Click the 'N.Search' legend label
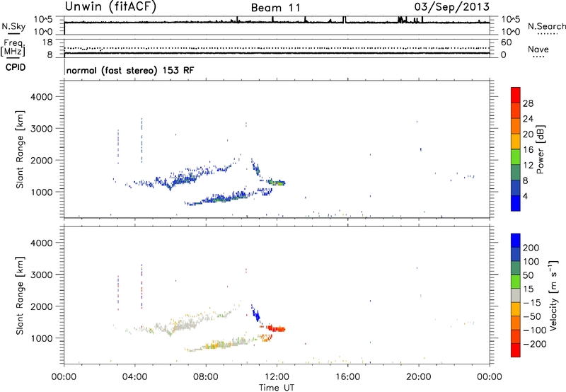The width and height of the screenshot is (566, 392). [546, 26]
